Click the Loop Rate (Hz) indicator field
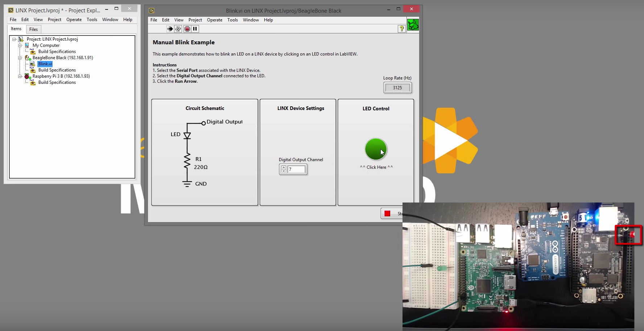 click(x=397, y=87)
